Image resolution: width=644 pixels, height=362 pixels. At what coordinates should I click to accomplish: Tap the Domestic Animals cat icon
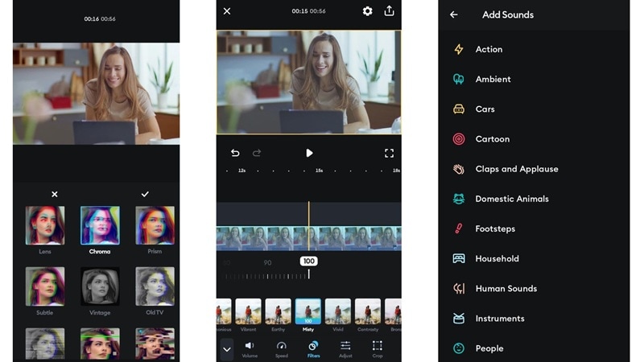459,199
